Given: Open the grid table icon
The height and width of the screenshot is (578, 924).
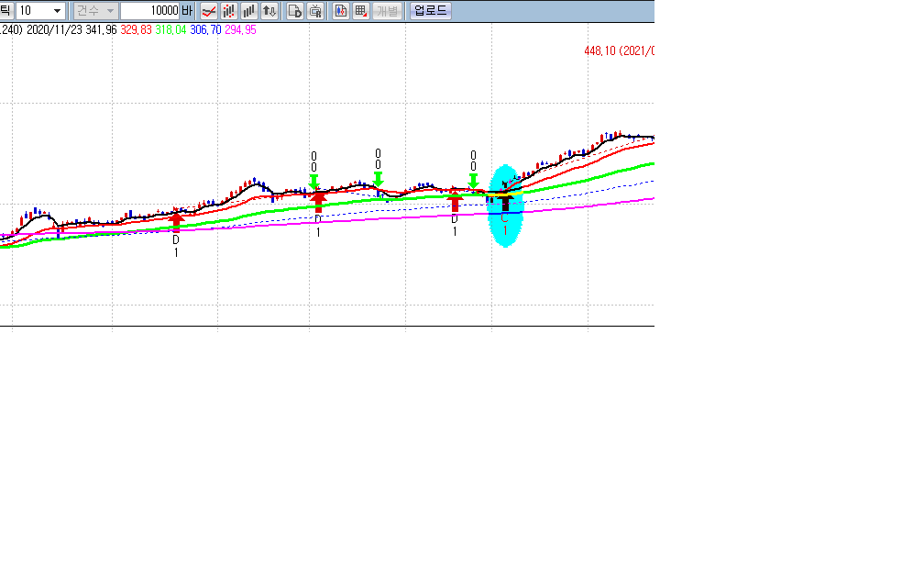Looking at the screenshot, I should 360,11.
